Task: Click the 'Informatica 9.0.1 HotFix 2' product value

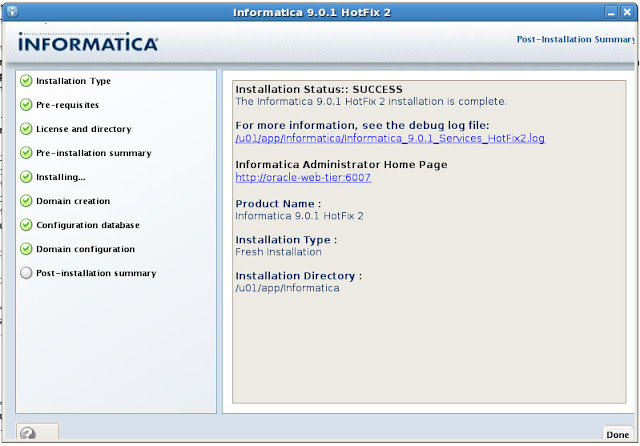Action: pyautogui.click(x=299, y=216)
